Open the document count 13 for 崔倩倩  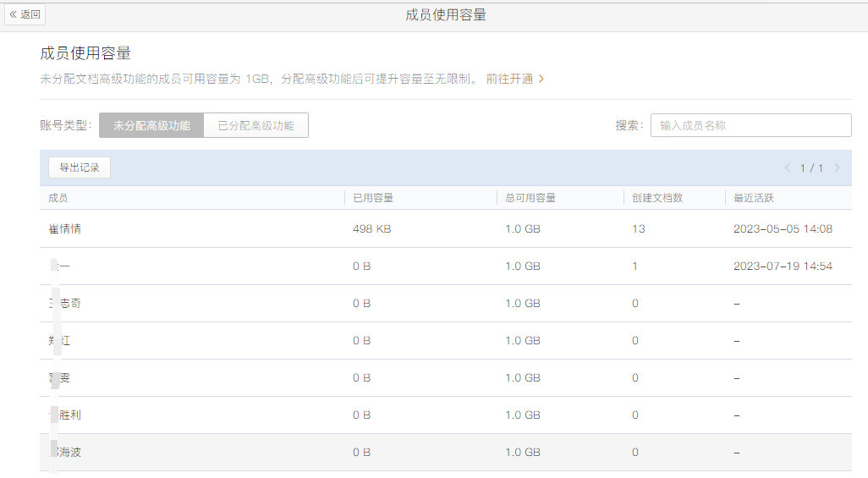coord(638,229)
